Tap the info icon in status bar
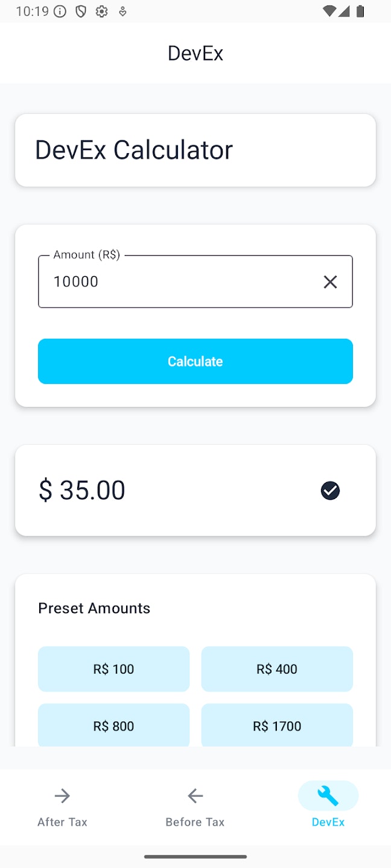The width and height of the screenshot is (391, 868). (60, 11)
